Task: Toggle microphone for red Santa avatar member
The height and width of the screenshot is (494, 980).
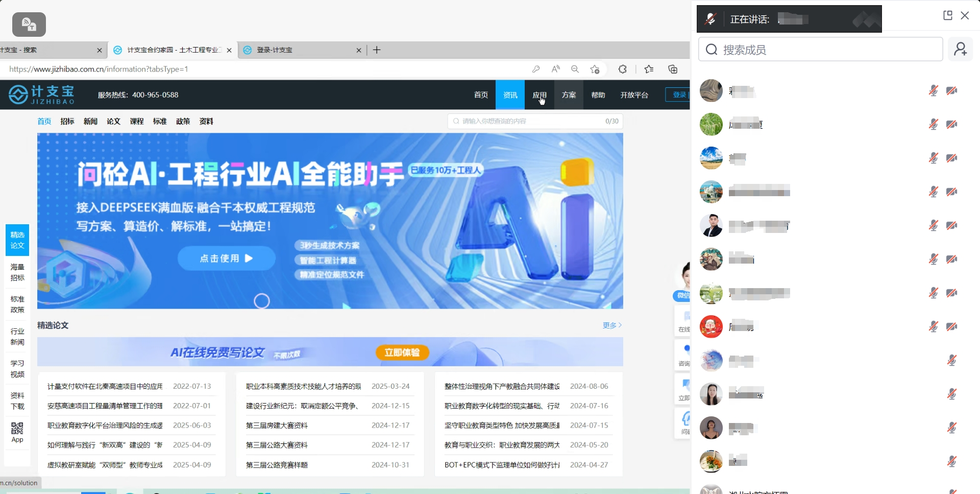Action: coord(933,326)
